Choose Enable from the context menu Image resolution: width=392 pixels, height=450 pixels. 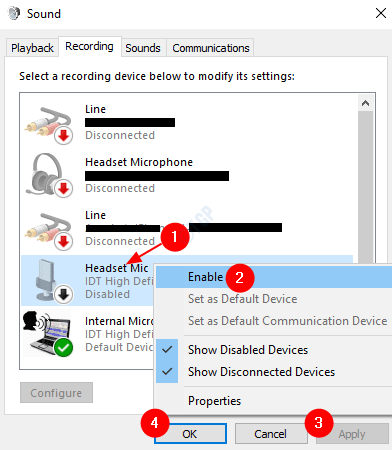coord(206,277)
